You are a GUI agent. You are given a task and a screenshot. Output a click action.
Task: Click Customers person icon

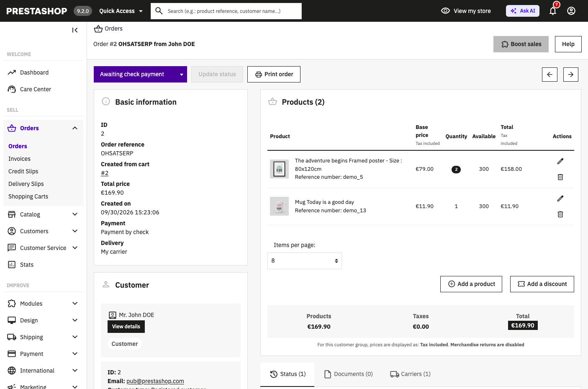point(12,231)
